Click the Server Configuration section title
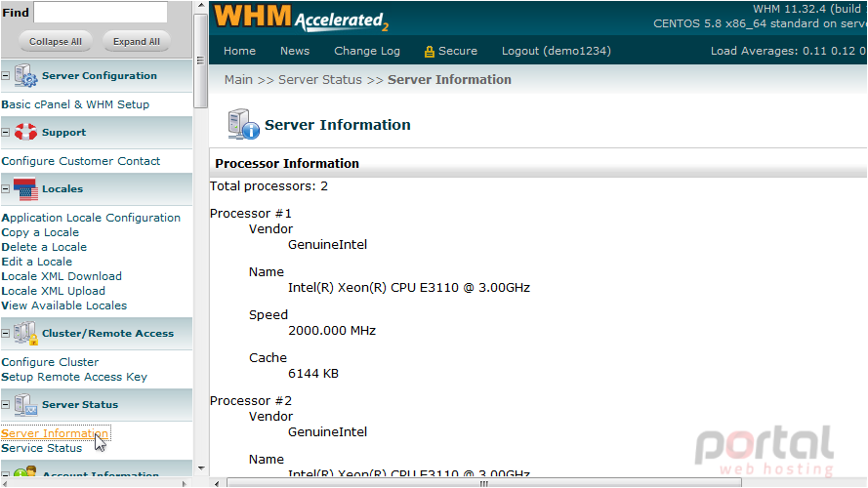This screenshot has width=868, height=488. click(99, 76)
